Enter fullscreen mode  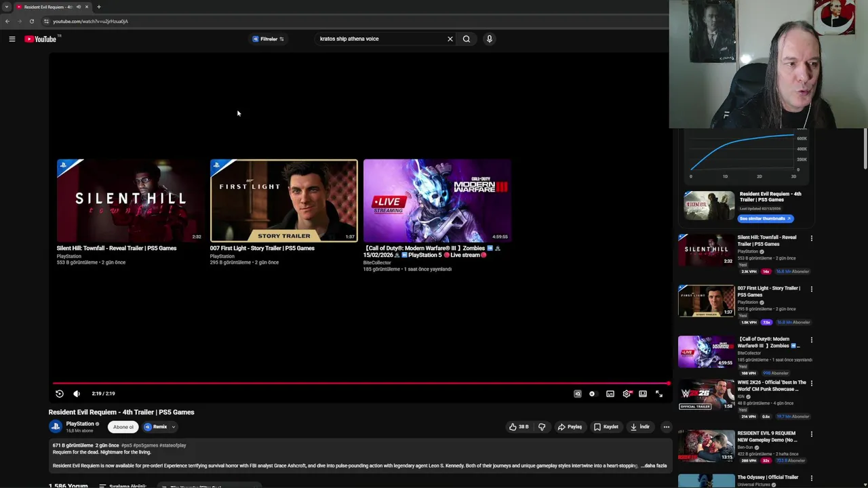[659, 394]
